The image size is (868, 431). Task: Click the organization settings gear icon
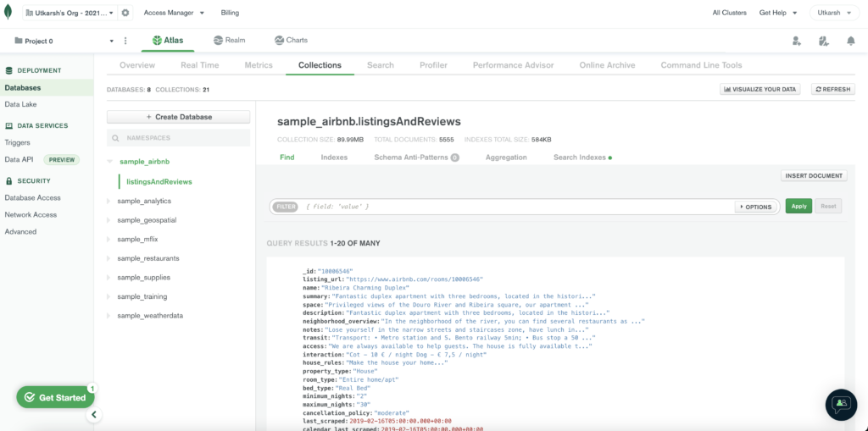(126, 14)
